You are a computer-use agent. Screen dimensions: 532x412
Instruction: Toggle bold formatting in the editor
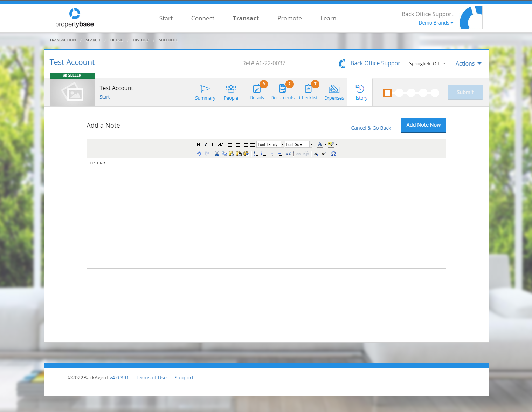click(x=198, y=144)
